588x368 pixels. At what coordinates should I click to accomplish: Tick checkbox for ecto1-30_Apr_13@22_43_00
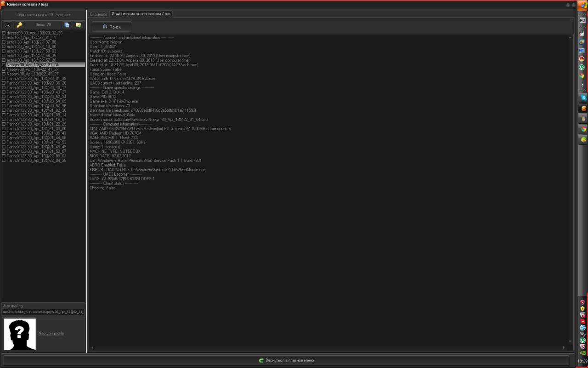tap(4, 46)
